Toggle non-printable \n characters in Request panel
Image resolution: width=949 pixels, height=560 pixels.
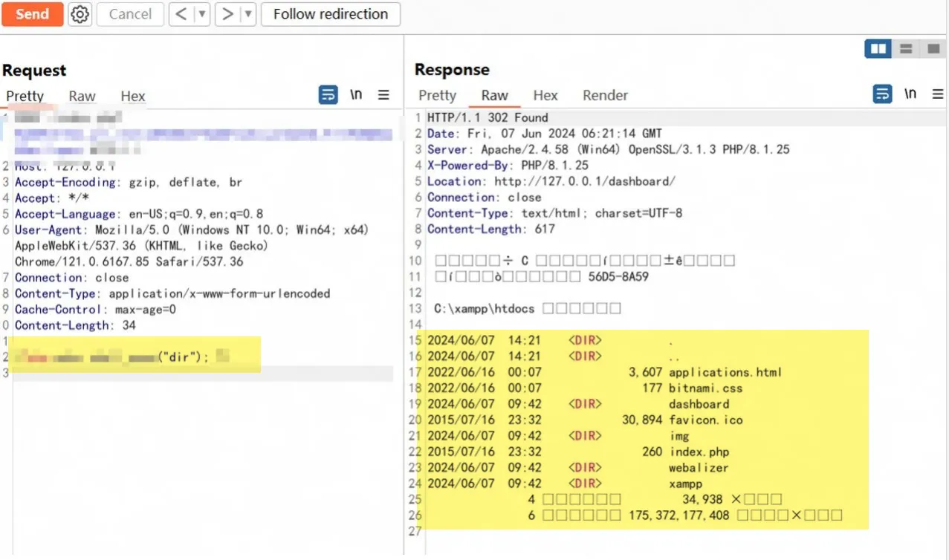(357, 95)
